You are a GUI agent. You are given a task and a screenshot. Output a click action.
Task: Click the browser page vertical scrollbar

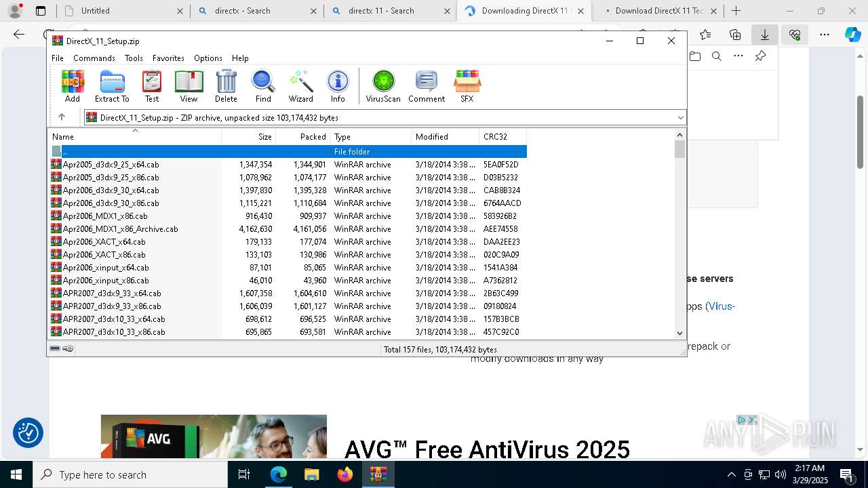coord(861,132)
